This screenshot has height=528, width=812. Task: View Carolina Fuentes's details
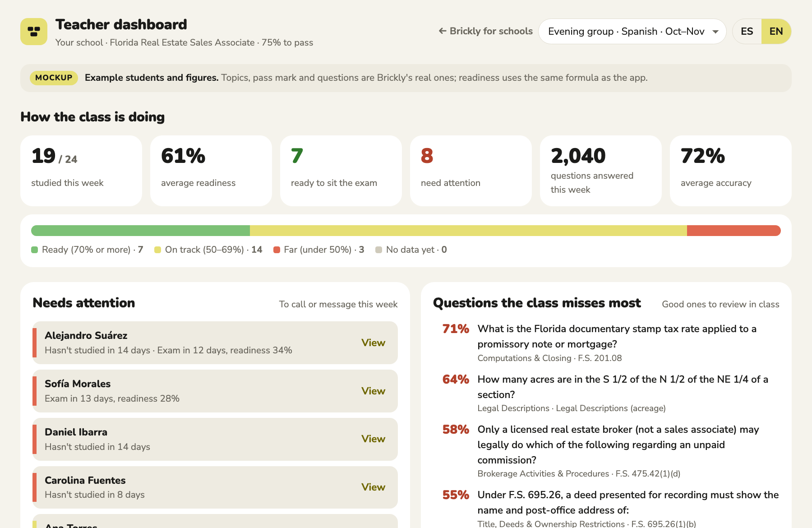coord(373,487)
